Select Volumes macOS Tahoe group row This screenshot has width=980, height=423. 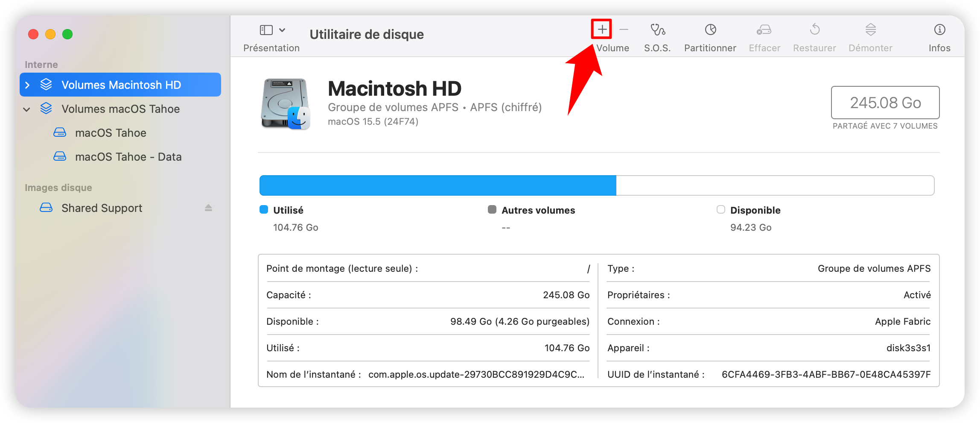[x=120, y=109]
